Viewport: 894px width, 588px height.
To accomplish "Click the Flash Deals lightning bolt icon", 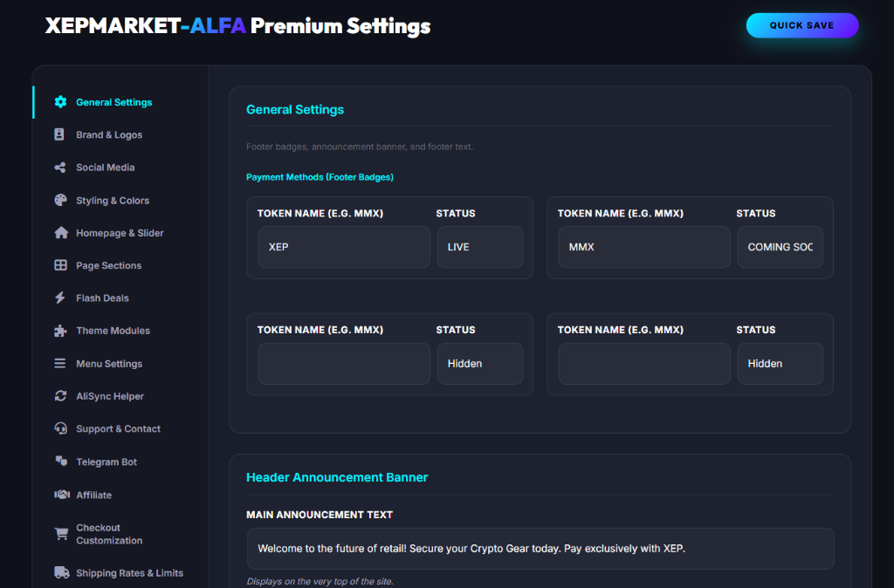I will (60, 298).
